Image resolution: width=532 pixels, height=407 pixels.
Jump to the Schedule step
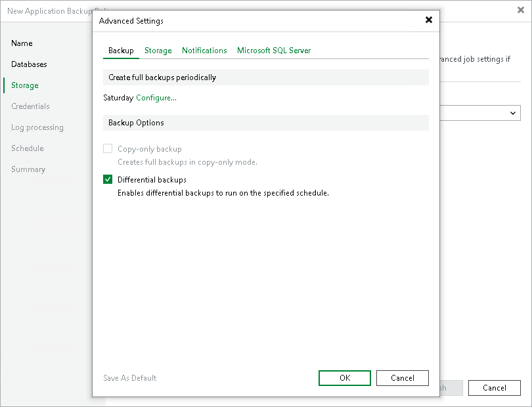coord(27,148)
